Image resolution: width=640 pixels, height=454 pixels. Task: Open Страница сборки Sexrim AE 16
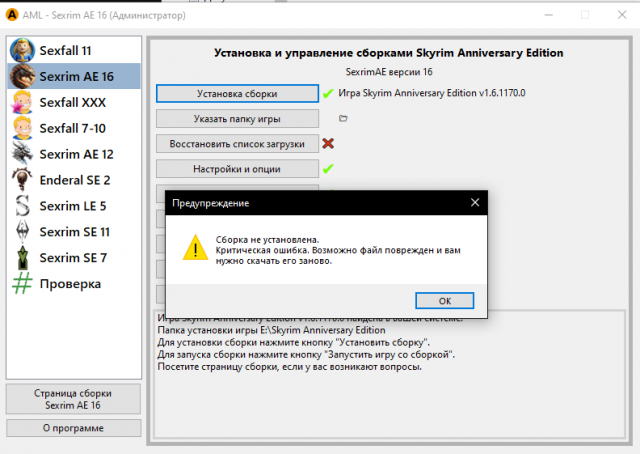click(72, 400)
